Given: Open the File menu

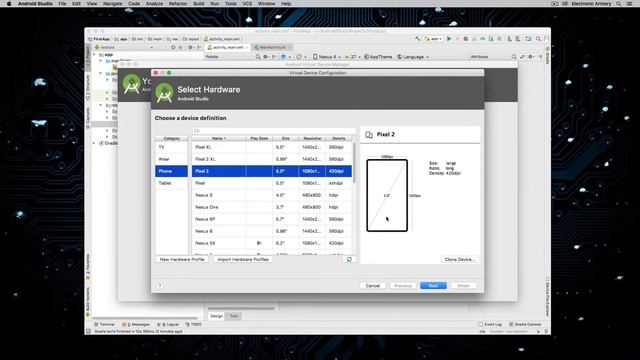Looking at the screenshot, I should pos(62,4).
